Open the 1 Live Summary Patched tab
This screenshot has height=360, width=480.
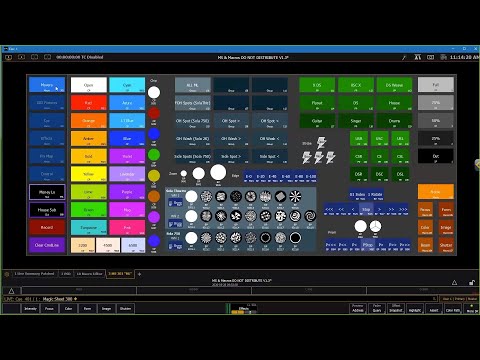34,274
